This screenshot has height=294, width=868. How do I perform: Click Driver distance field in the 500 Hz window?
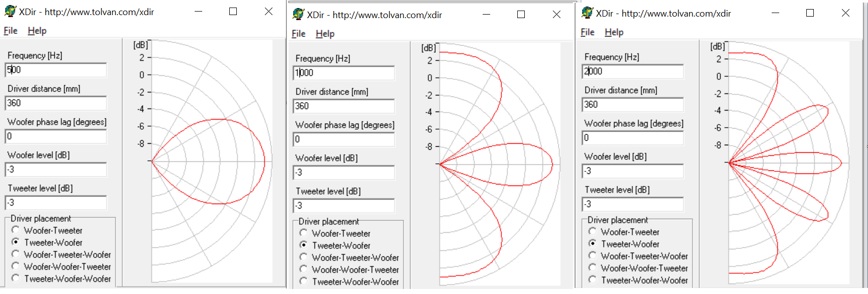(x=56, y=103)
